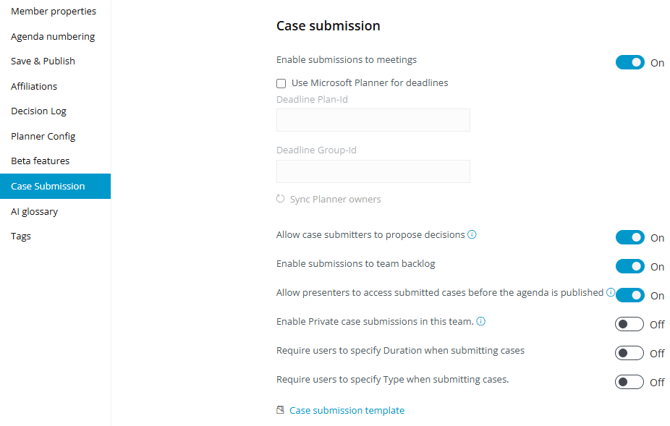Click the Deadline Group-Id input field

(x=373, y=171)
